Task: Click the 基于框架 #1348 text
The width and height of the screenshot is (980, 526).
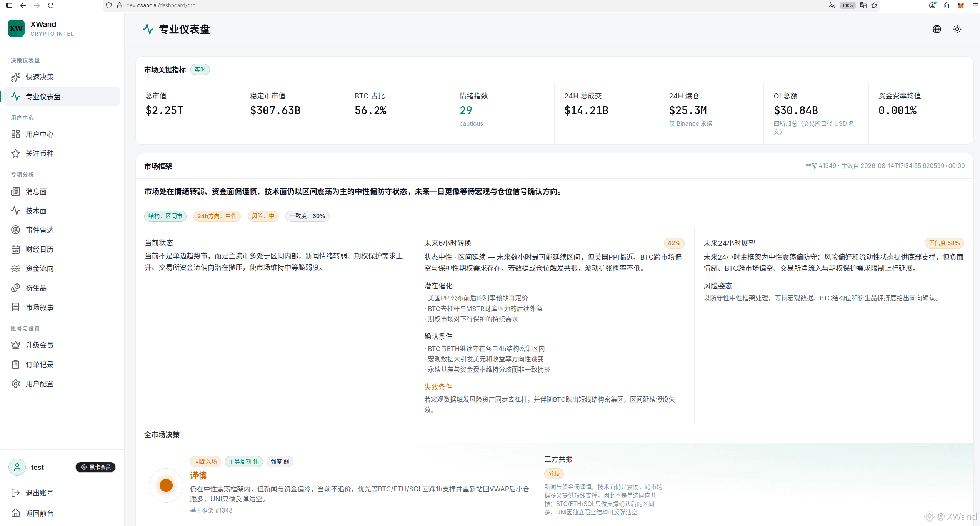Action: pos(211,510)
